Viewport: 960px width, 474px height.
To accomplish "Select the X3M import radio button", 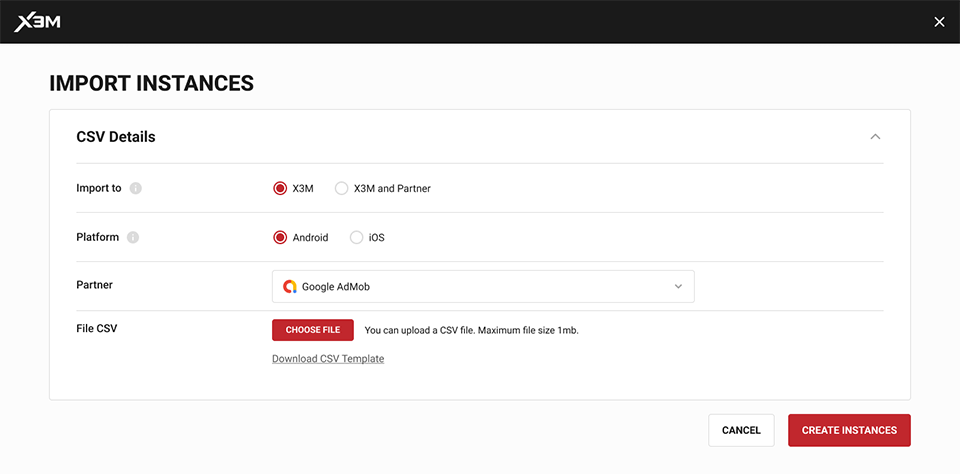I will 280,188.
